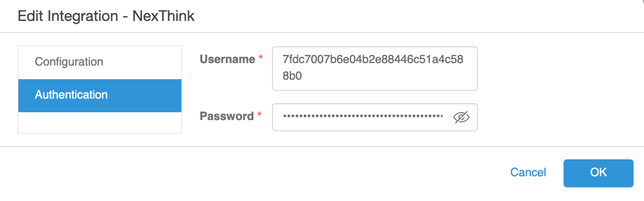The image size is (644, 201).
Task: Click the highlighted blue Authentication item
Action: 99,95
